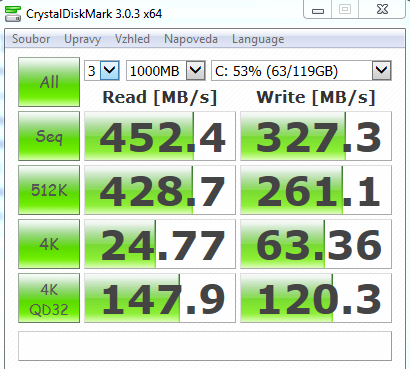Start the 4K random test
Image resolution: width=410 pixels, height=369 pixels.
coord(49,244)
